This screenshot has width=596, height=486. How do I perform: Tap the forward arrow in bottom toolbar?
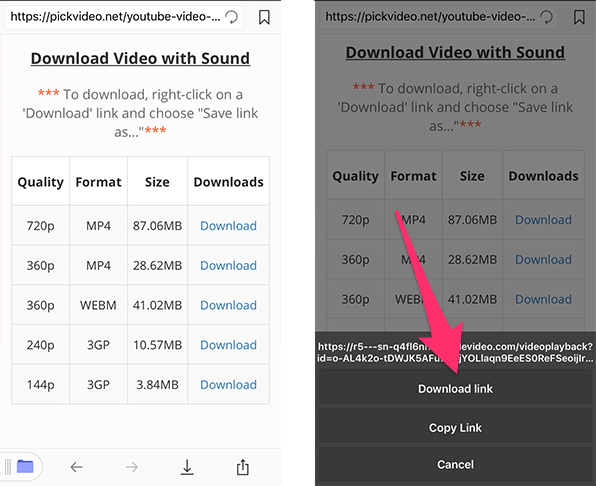coord(132,467)
